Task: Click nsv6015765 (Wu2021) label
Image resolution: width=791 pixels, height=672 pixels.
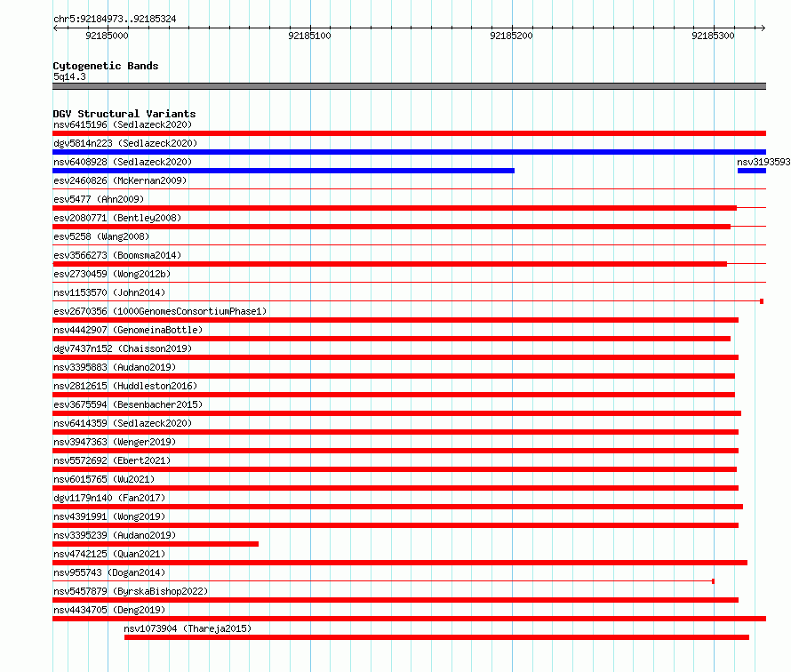Action: pyautogui.click(x=104, y=479)
